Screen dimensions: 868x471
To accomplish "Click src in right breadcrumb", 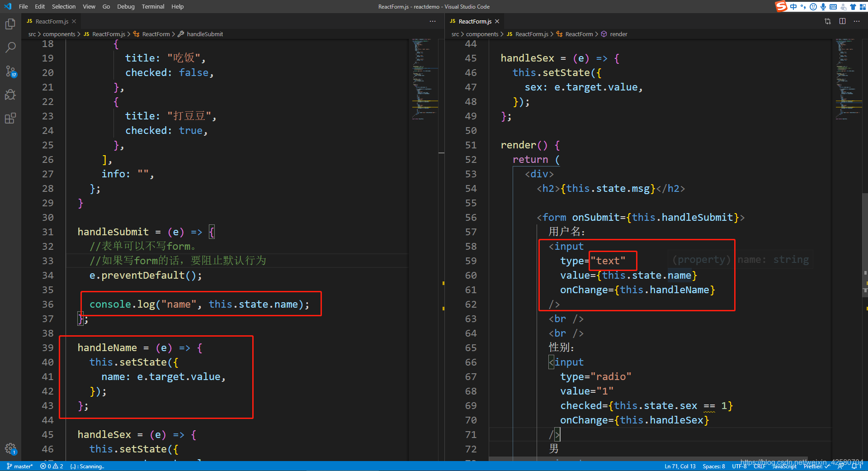I will click(x=455, y=34).
